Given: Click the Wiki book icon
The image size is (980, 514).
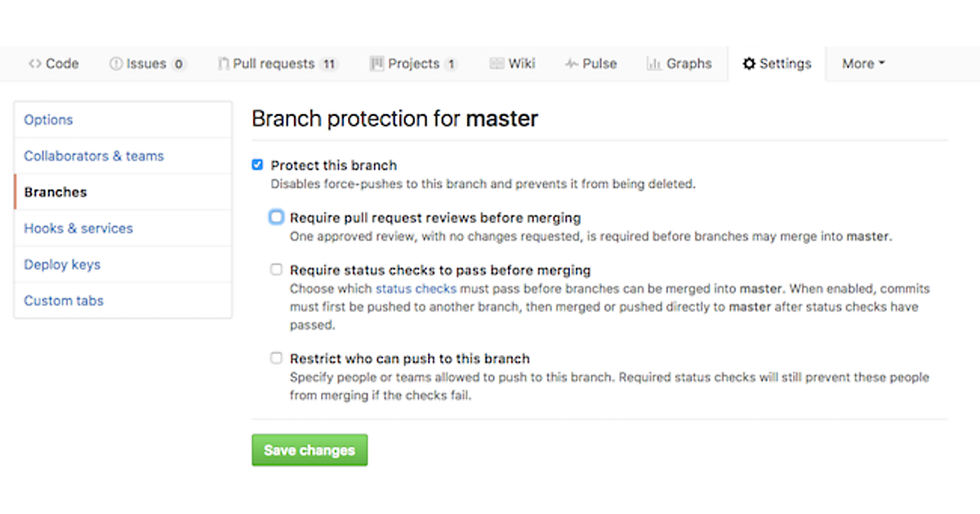Looking at the screenshot, I should point(497,64).
